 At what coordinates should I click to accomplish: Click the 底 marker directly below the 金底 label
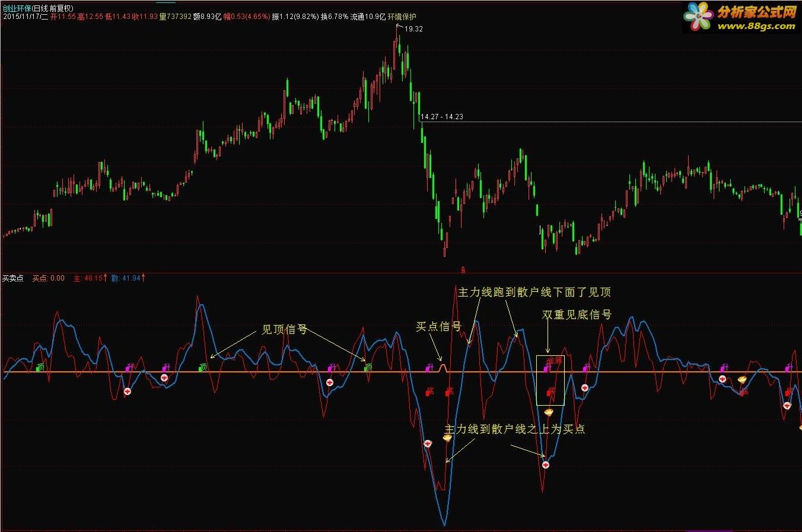[550, 392]
